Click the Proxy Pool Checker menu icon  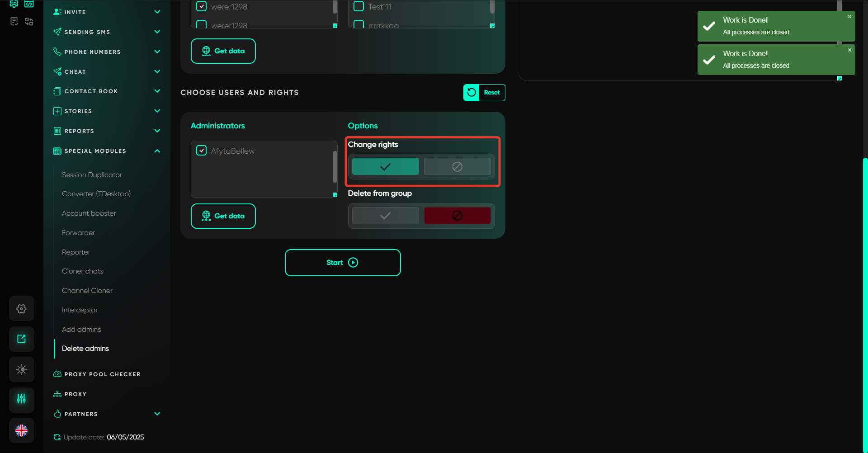[57, 374]
